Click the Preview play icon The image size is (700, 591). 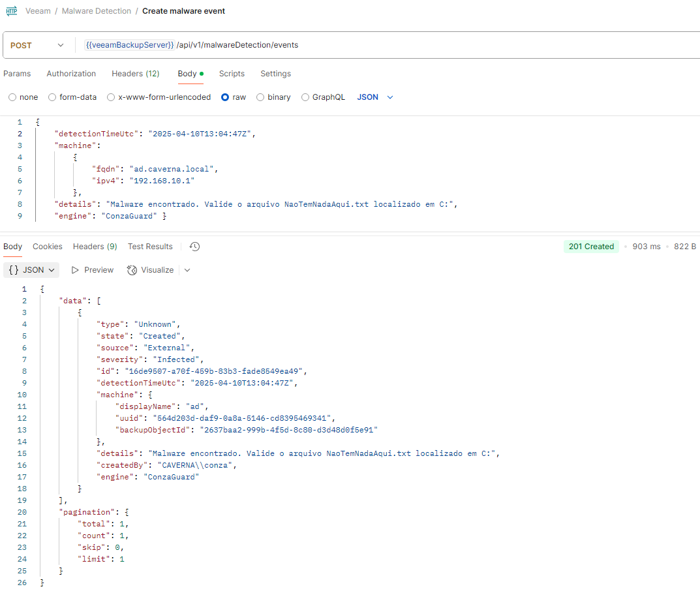point(75,270)
